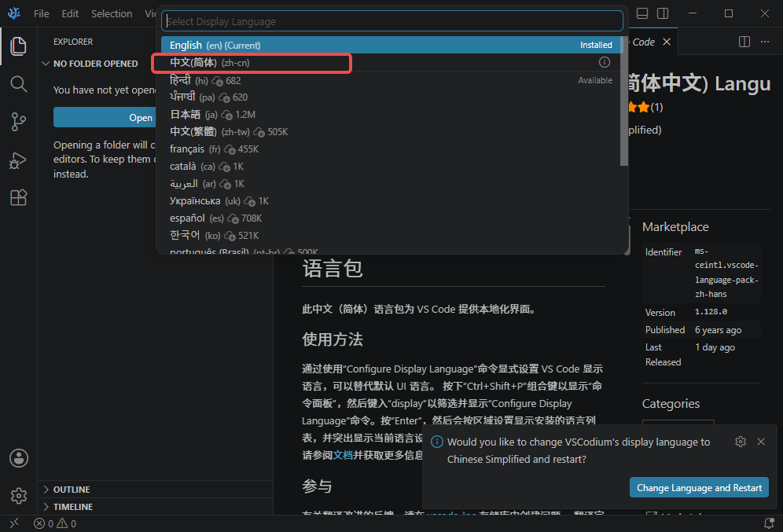The image size is (783, 532).
Task: Click the EXPLORER panel title
Action: click(73, 42)
